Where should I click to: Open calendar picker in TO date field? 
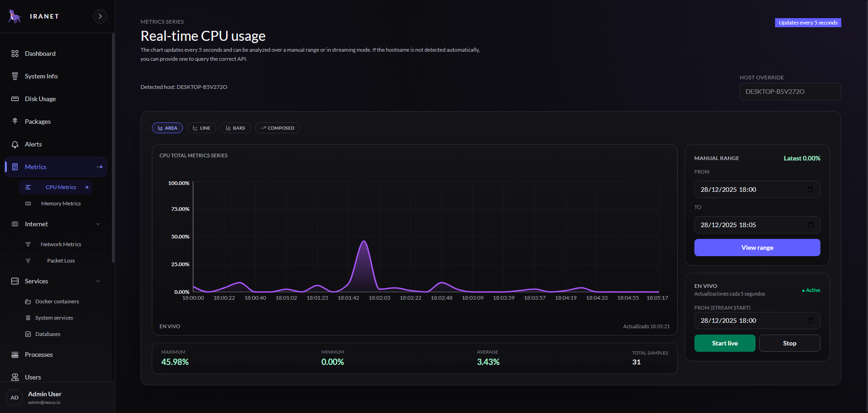[810, 225]
